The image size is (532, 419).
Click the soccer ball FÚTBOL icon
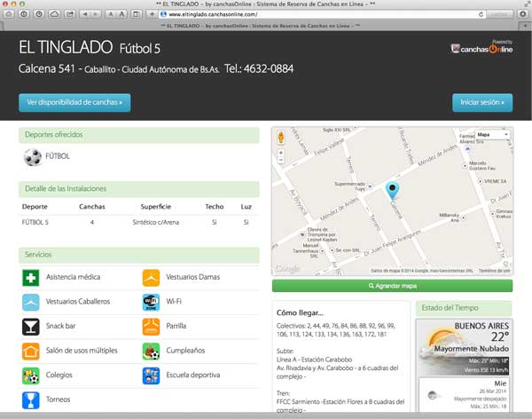pyautogui.click(x=33, y=157)
